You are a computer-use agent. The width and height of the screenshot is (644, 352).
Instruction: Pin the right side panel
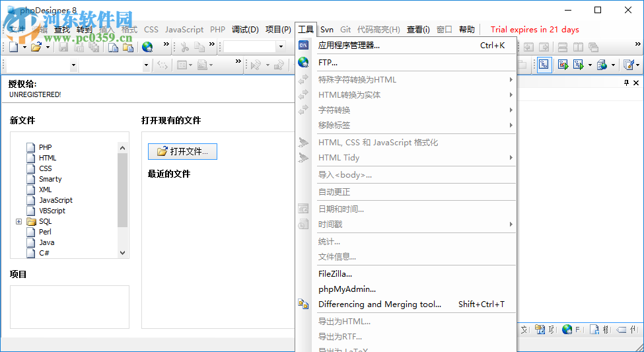[x=626, y=83]
